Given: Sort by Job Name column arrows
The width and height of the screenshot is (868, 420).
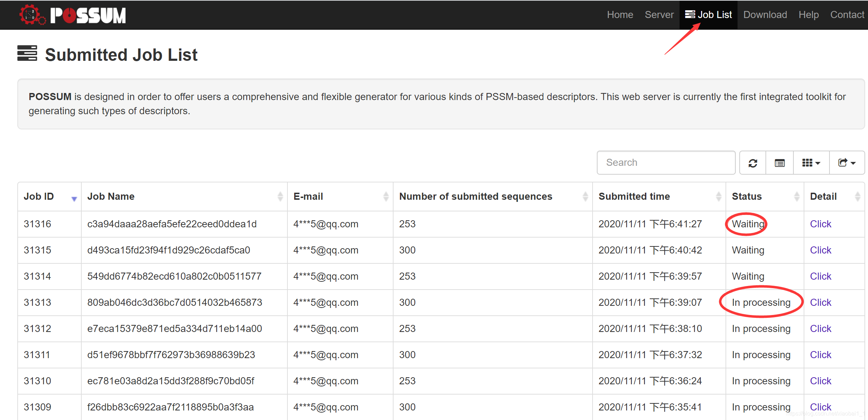Looking at the screenshot, I should click(280, 197).
